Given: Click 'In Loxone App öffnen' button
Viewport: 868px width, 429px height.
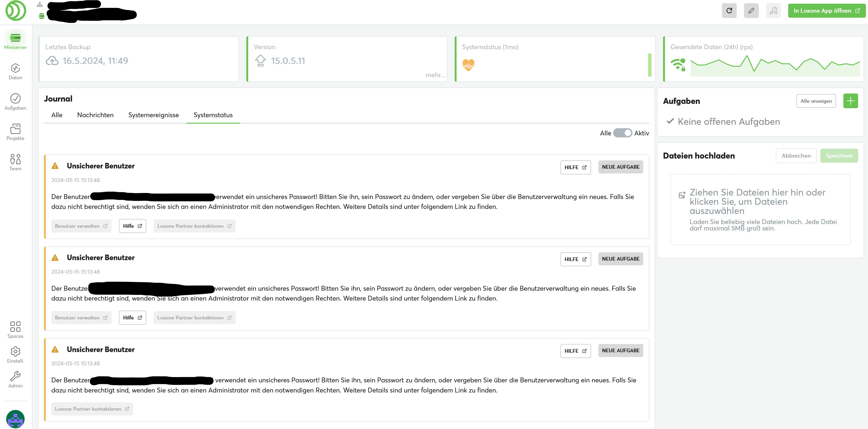Looking at the screenshot, I should click(x=826, y=11).
